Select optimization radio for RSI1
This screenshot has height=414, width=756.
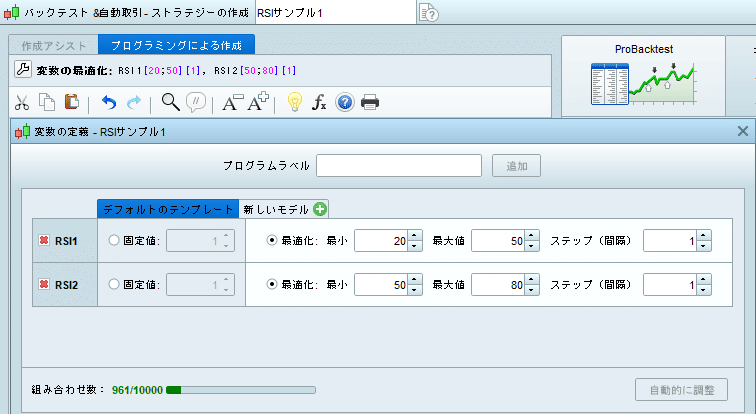[272, 240]
